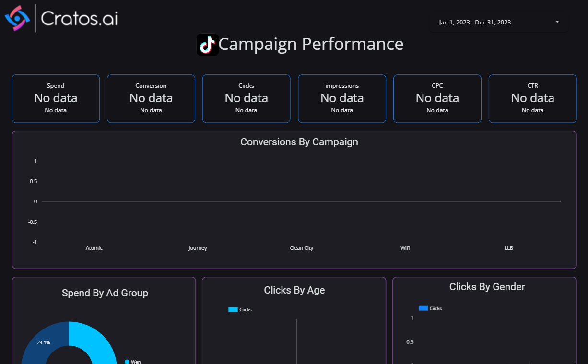
Task: Select the Conversion scorecard label
Action: (x=151, y=86)
